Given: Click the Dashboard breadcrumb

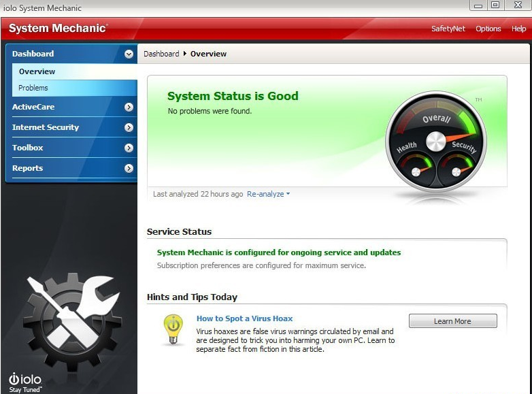Looking at the screenshot, I should (161, 54).
